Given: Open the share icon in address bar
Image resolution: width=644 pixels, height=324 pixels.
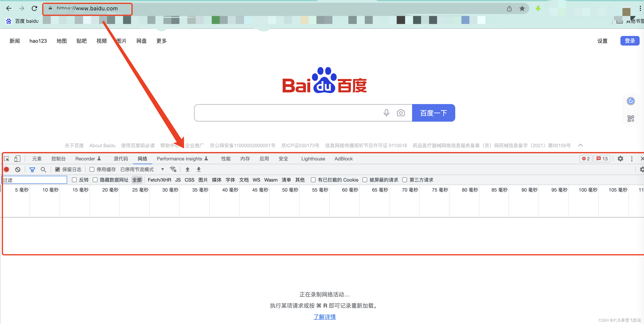Looking at the screenshot, I should [x=509, y=9].
